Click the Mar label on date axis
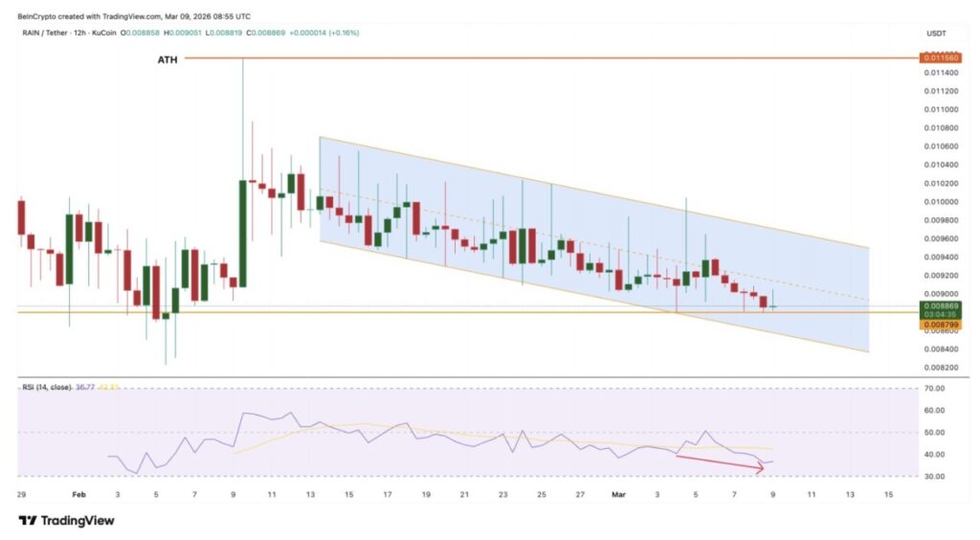The height and width of the screenshot is (540, 980). click(618, 495)
